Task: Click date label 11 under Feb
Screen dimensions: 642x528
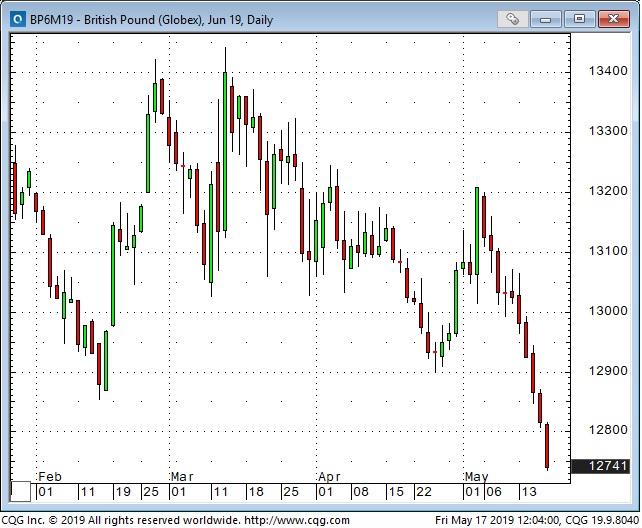Action: (87, 492)
